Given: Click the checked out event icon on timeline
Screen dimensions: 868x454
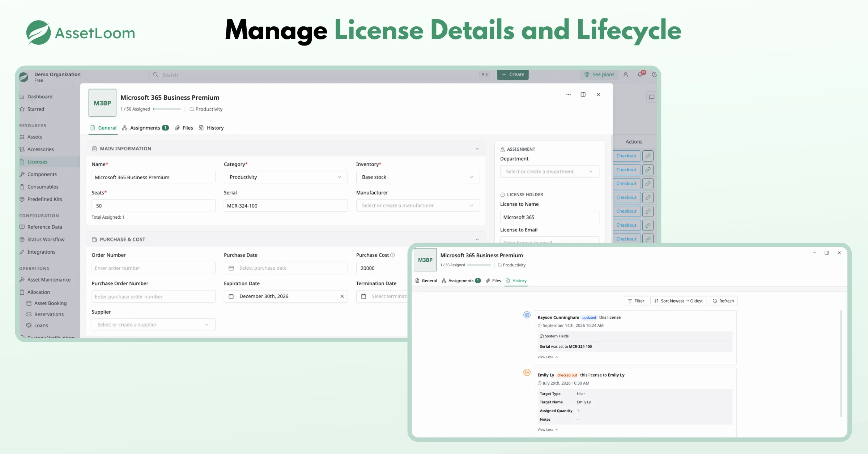Looking at the screenshot, I should click(527, 372).
